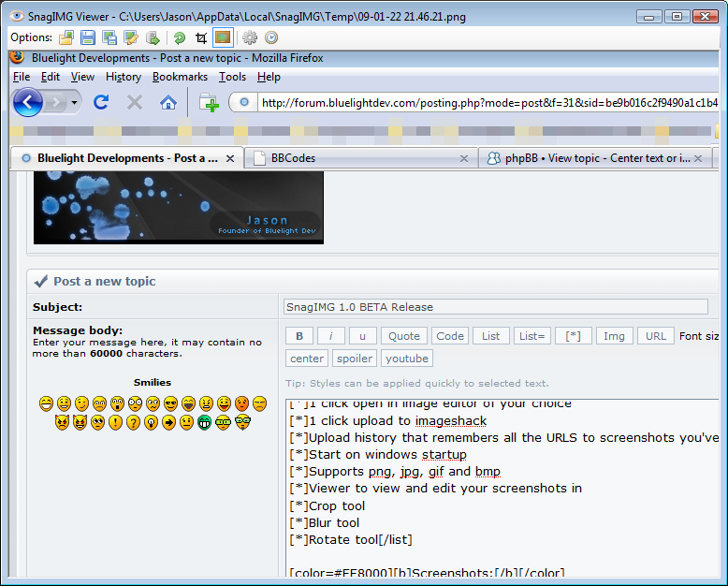Image resolution: width=728 pixels, height=586 pixels.
Task: Insert the goatee glasses smiley
Action: [x=242, y=422]
